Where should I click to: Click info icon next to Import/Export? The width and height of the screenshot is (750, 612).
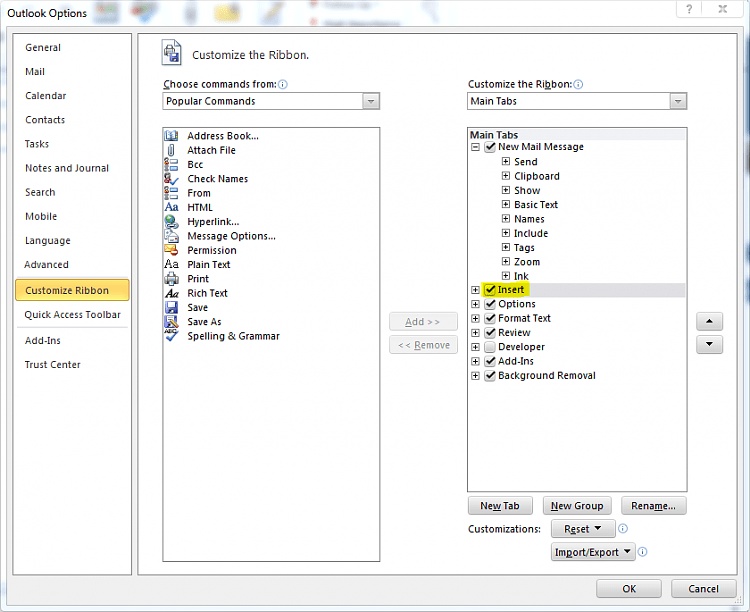pyautogui.click(x=643, y=552)
